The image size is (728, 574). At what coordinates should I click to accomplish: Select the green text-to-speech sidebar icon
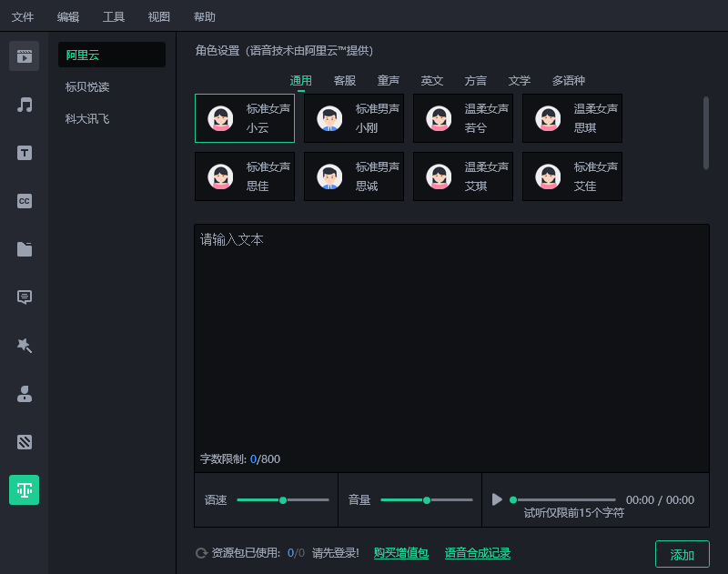25,490
